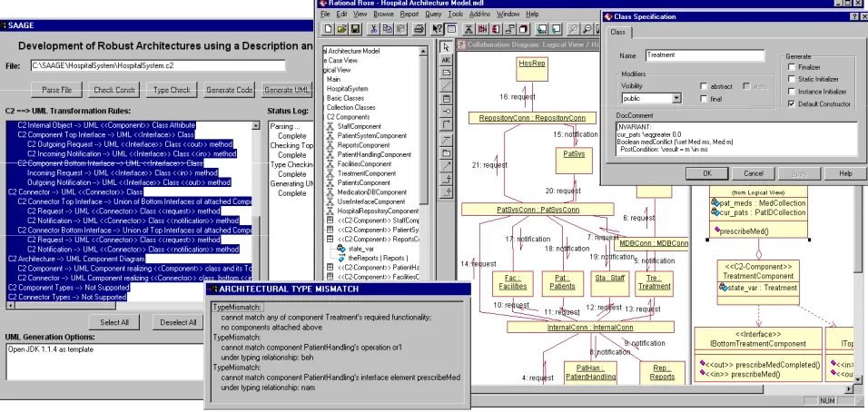Click the Type Check button

click(x=172, y=90)
